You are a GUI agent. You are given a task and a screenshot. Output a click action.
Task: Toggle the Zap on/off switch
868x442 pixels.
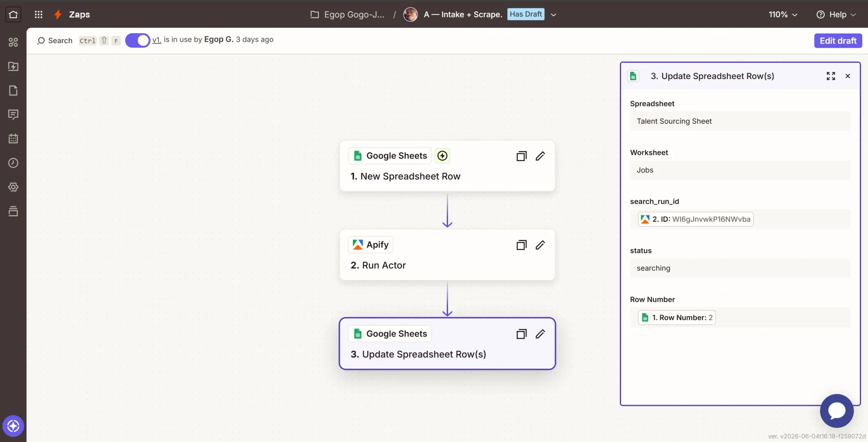pos(137,40)
